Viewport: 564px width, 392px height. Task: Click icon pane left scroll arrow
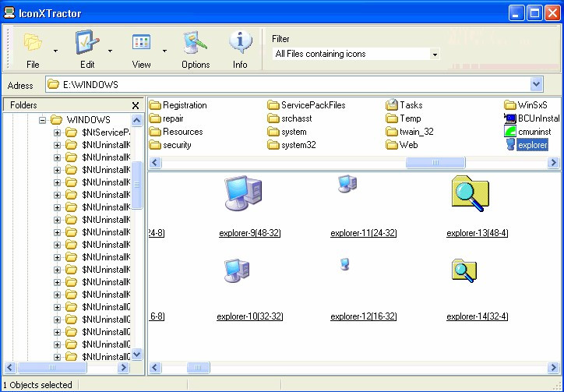pyautogui.click(x=155, y=368)
